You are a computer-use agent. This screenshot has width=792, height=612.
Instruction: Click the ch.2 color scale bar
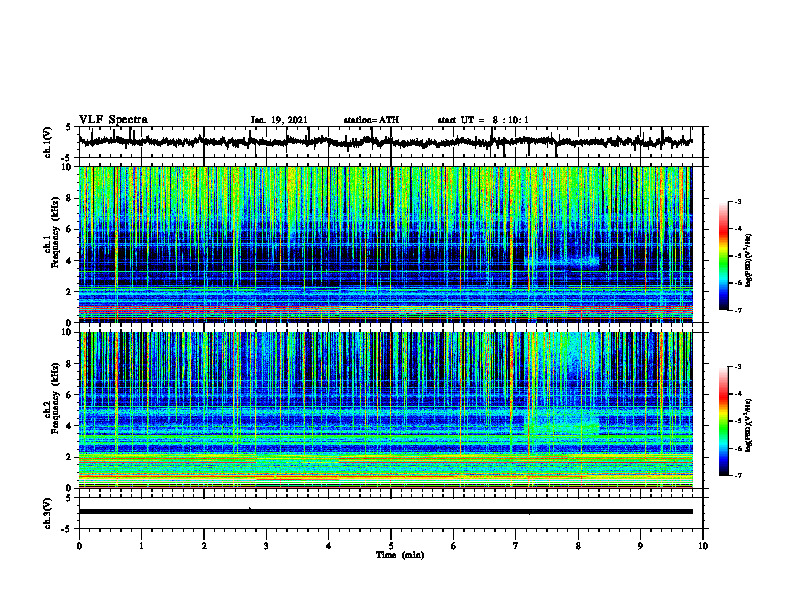[724, 421]
